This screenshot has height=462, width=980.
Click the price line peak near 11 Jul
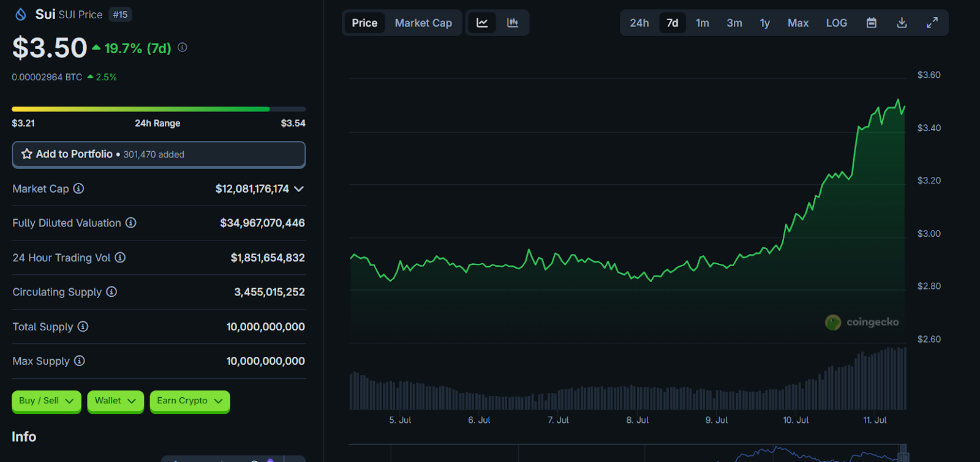click(x=899, y=100)
